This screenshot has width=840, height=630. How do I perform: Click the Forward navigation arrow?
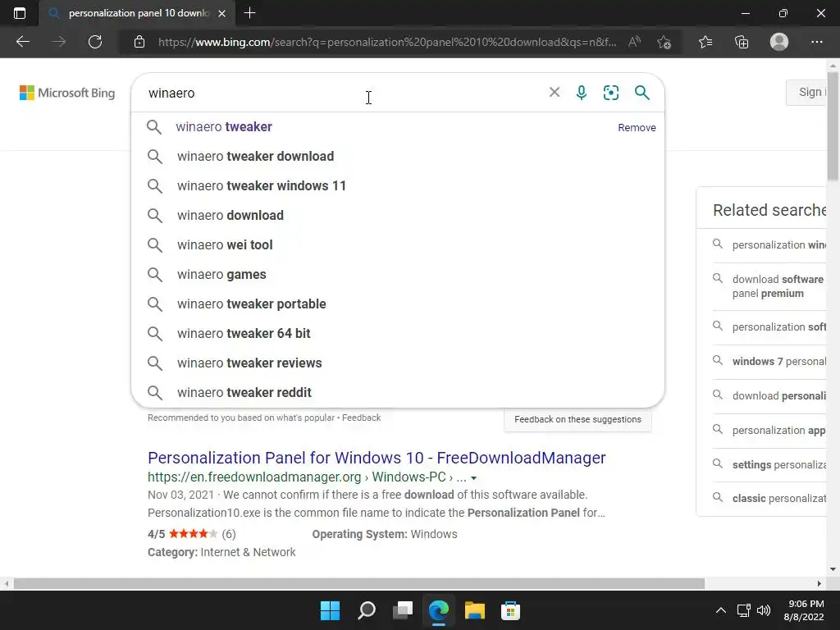coord(58,42)
